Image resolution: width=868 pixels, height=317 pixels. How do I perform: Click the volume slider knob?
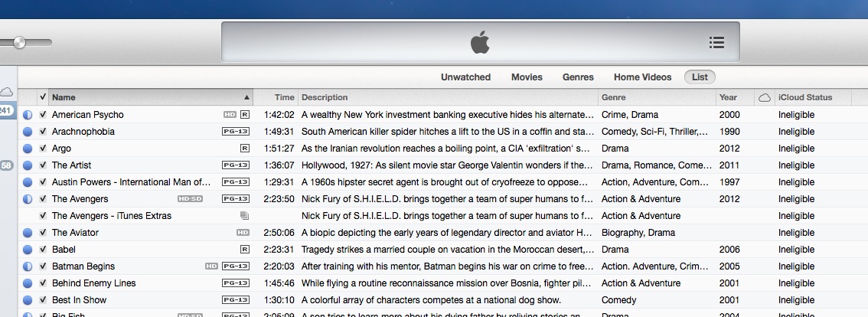(x=19, y=42)
